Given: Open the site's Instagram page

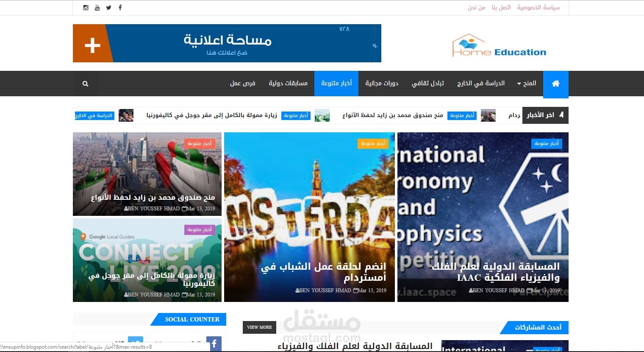Looking at the screenshot, I should point(86,7).
